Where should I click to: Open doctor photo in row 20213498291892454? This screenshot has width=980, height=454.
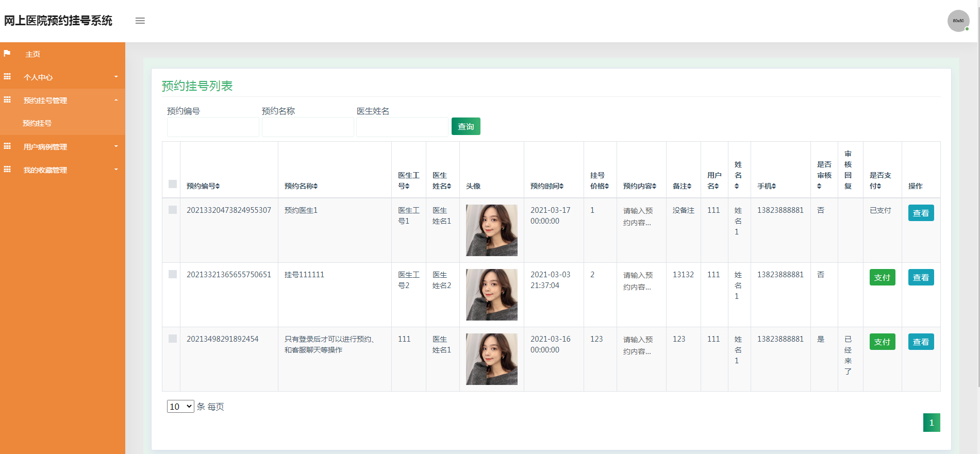(x=492, y=359)
